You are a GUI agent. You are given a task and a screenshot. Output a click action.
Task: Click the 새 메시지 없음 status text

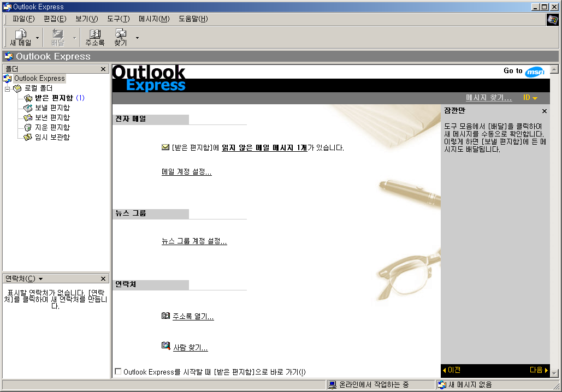(470, 385)
